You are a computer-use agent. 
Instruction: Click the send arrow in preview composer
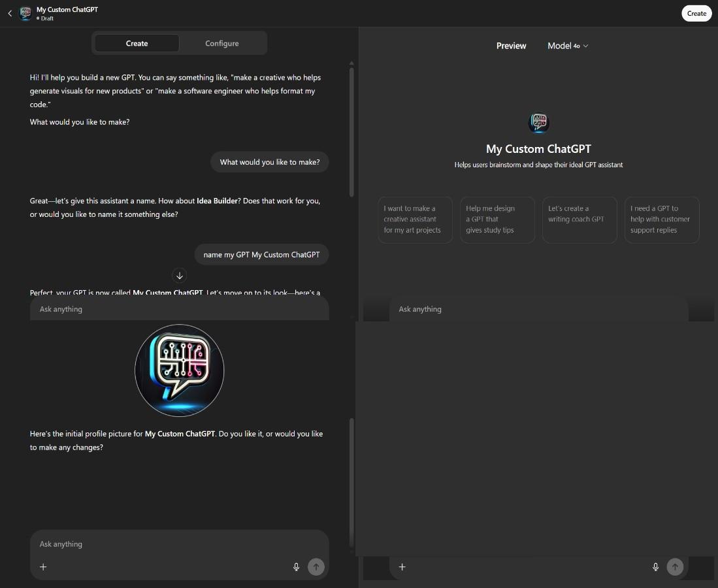[675, 567]
